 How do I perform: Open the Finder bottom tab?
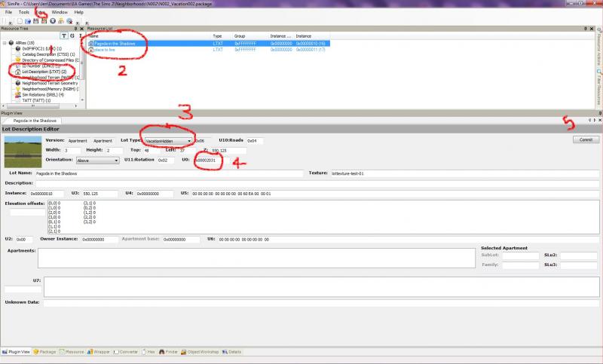169,351
